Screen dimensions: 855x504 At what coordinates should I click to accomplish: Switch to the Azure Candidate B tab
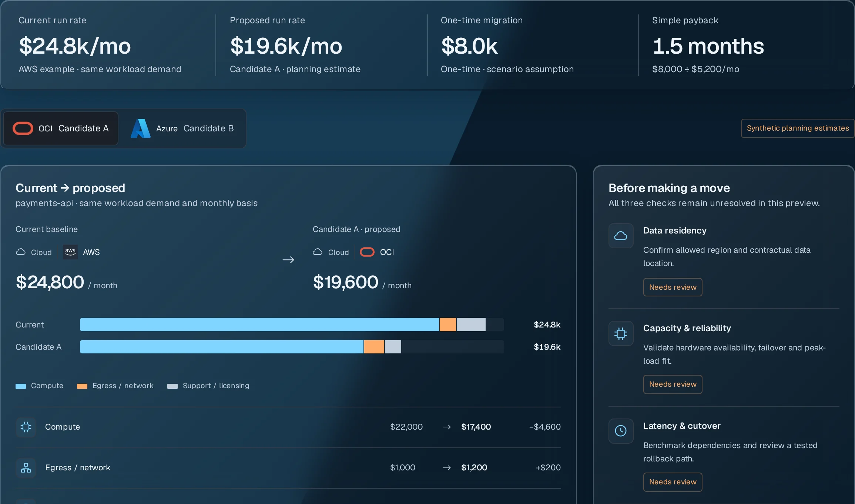[182, 128]
